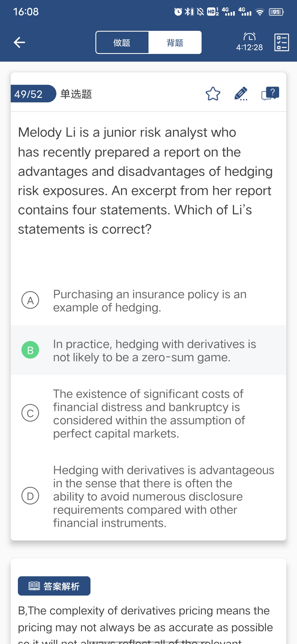297x644 pixels.
Task: Tap the book icon beside 答案解析
Action: pos(34,586)
